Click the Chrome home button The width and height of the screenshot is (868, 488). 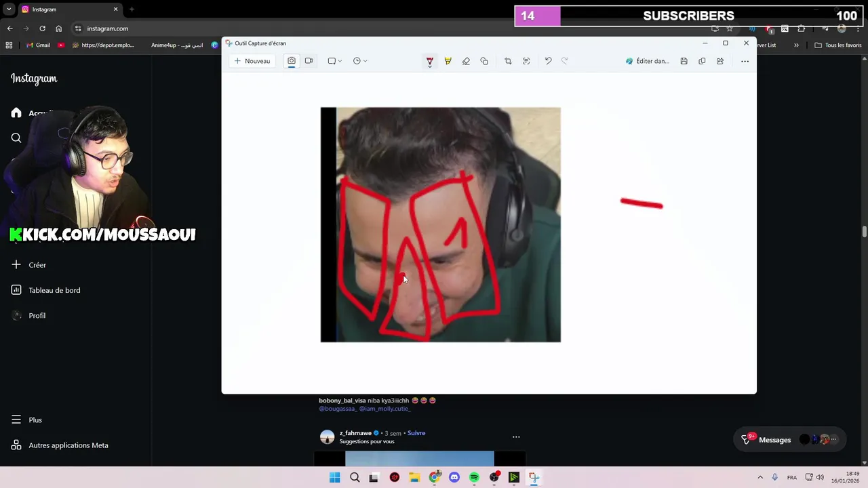(58, 28)
